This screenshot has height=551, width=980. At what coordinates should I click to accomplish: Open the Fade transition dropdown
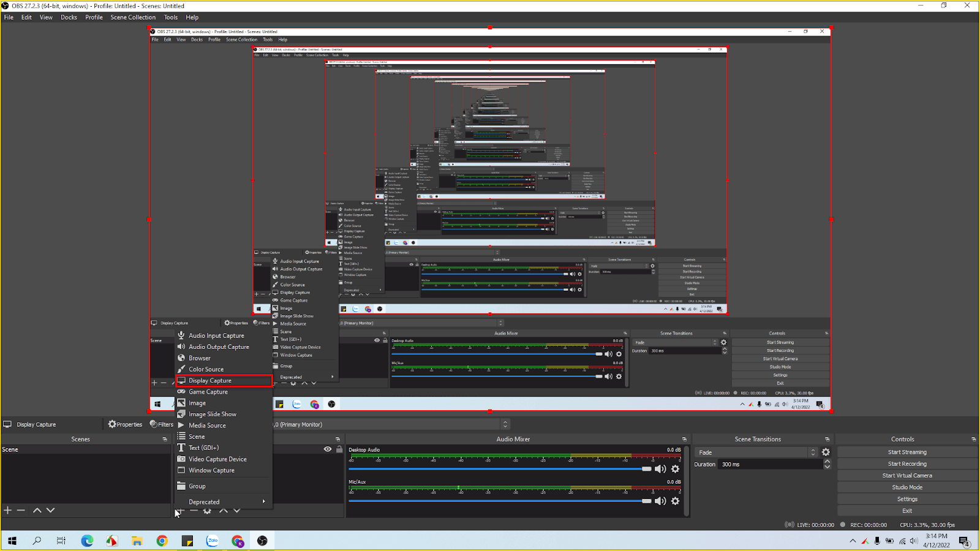(x=756, y=452)
